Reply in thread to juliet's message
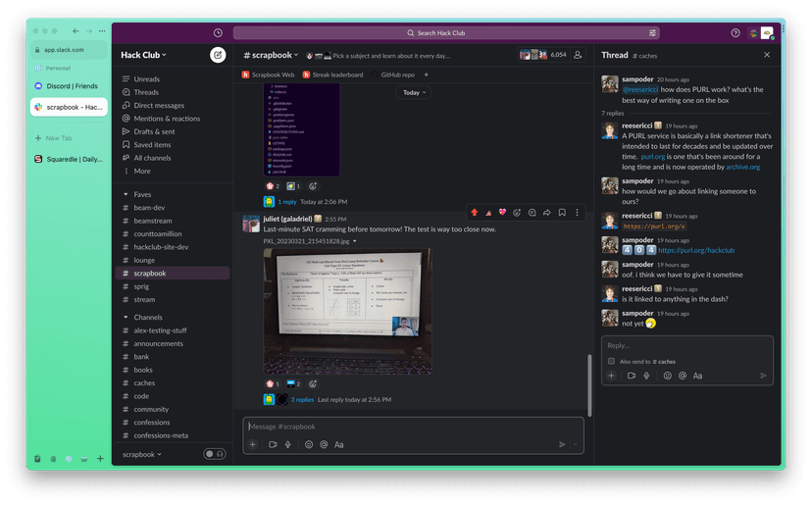Viewport: 812px width, 505px height. click(x=532, y=212)
